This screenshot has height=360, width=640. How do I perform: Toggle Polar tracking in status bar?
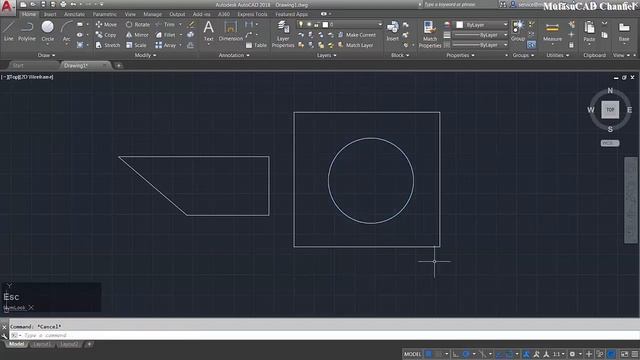[x=466, y=354]
